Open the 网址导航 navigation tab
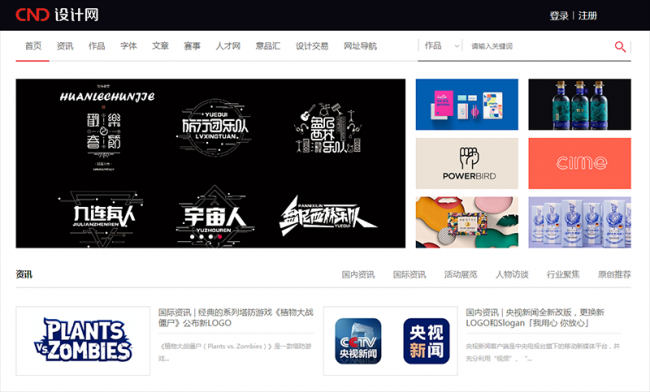 pos(360,46)
